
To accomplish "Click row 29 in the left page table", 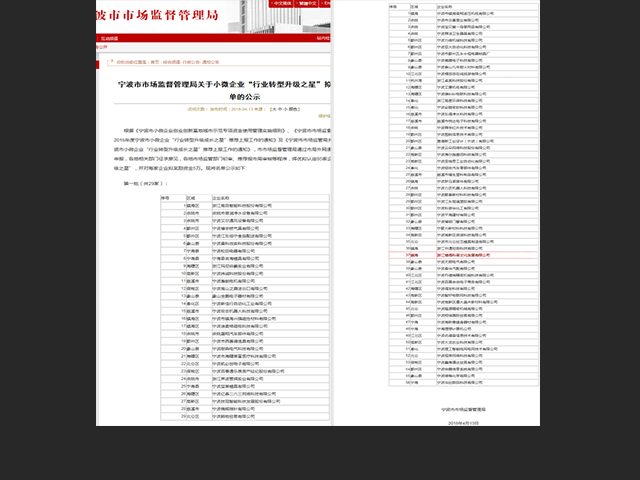I will coord(245,416).
